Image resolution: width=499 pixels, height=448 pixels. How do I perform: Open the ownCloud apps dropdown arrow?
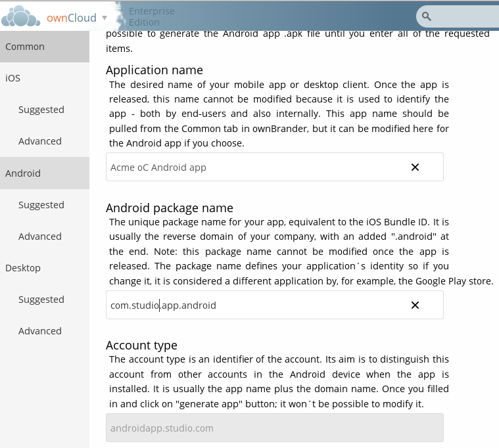(105, 18)
